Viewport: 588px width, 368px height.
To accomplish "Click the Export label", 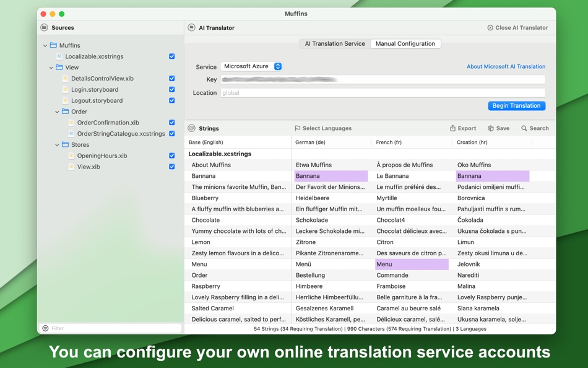I will tap(467, 128).
